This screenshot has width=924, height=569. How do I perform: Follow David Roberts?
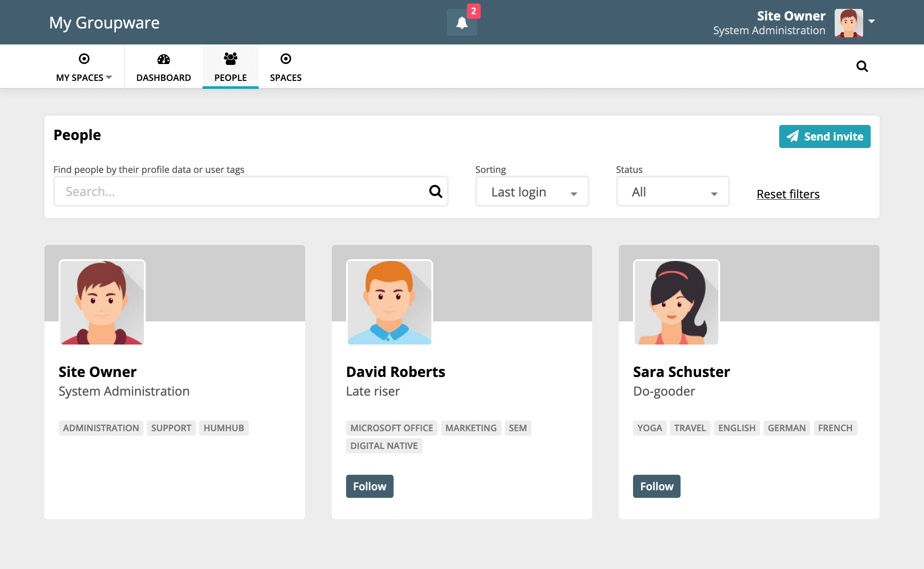370,486
